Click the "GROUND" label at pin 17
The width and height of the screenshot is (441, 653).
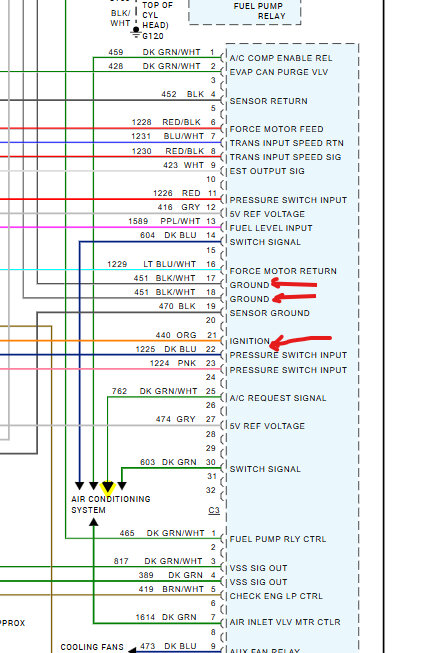(249, 285)
